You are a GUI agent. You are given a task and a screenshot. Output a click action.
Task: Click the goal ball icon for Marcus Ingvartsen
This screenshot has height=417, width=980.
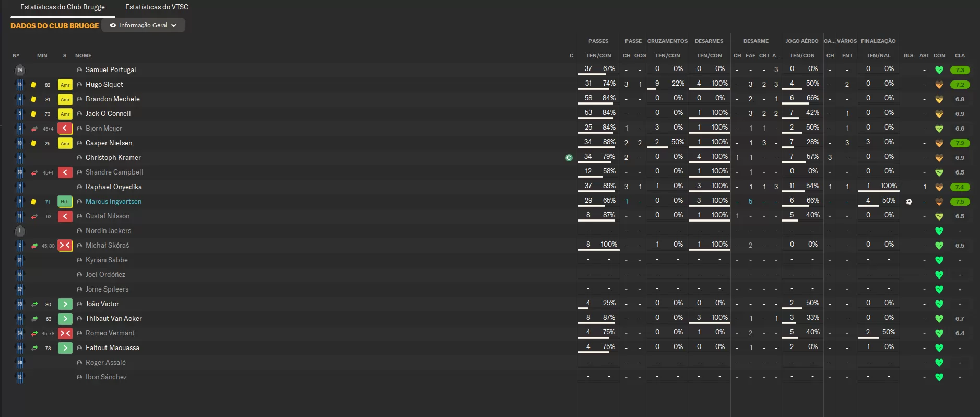(x=909, y=202)
